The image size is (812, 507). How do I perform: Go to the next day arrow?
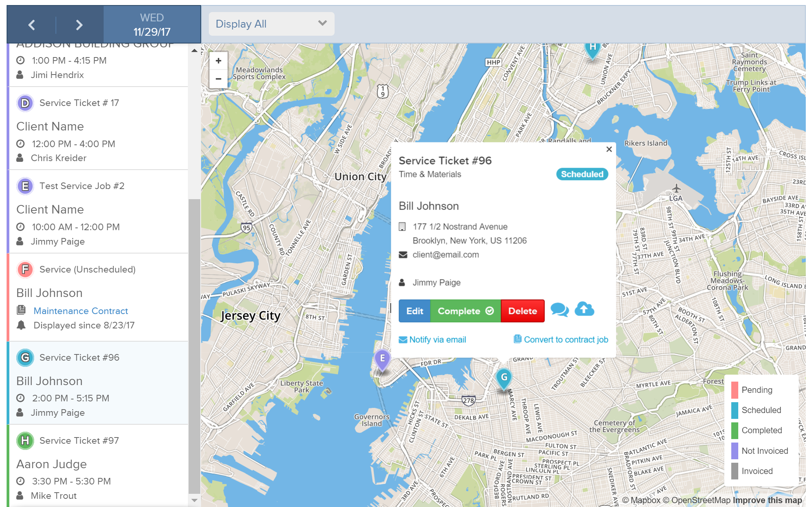click(x=79, y=25)
